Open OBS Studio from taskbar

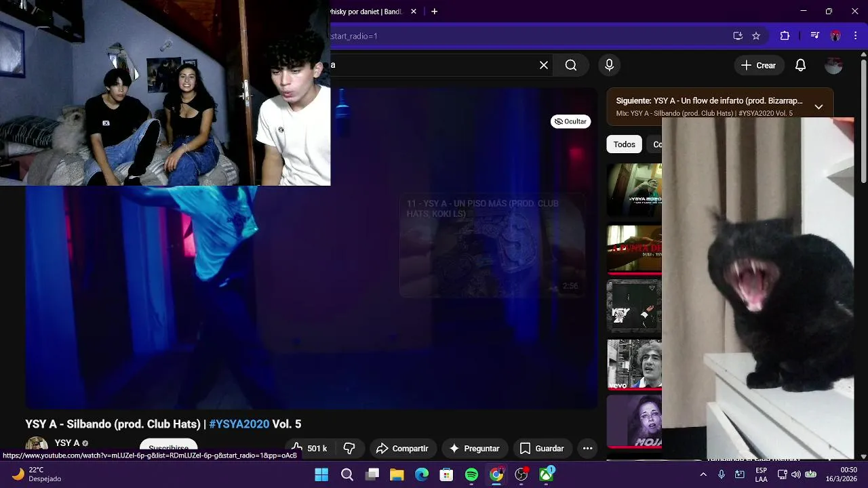pos(521,474)
